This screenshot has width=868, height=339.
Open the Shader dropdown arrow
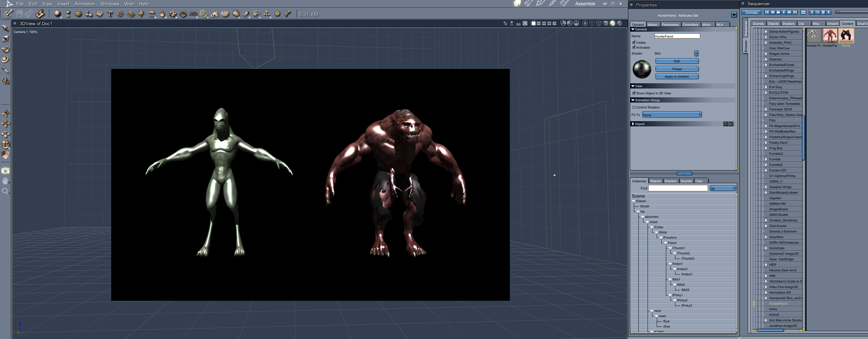pyautogui.click(x=696, y=54)
